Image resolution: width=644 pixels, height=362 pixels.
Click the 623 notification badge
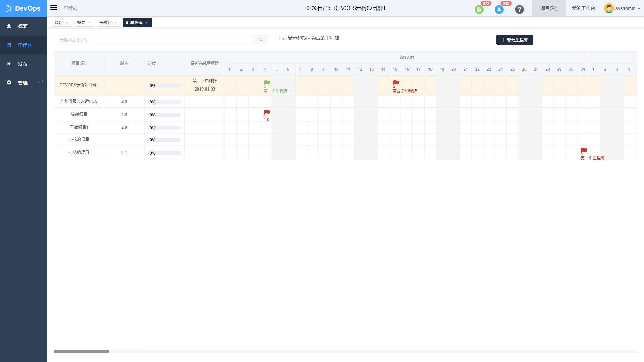(x=486, y=3)
